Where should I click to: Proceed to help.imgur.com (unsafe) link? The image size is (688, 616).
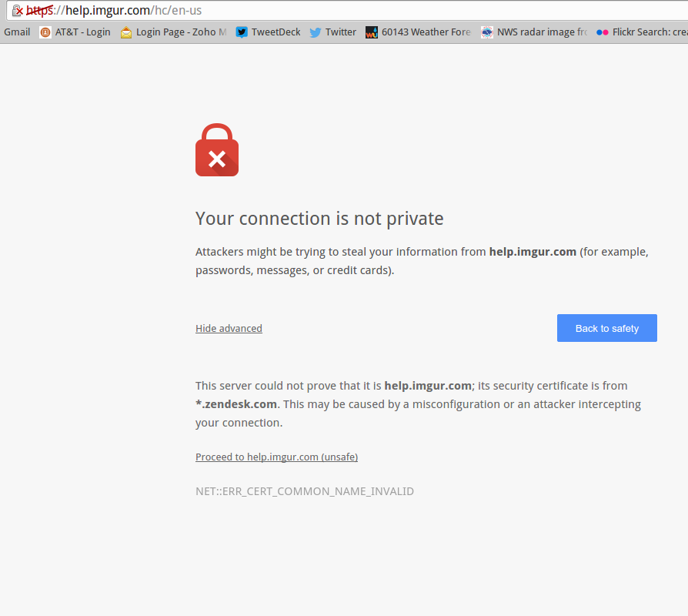276,457
